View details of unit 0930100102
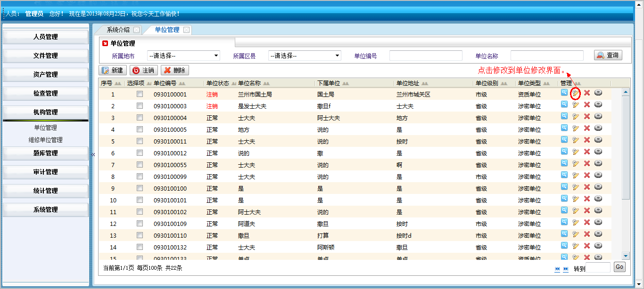Viewport: 644px width, 289px height. (564, 210)
